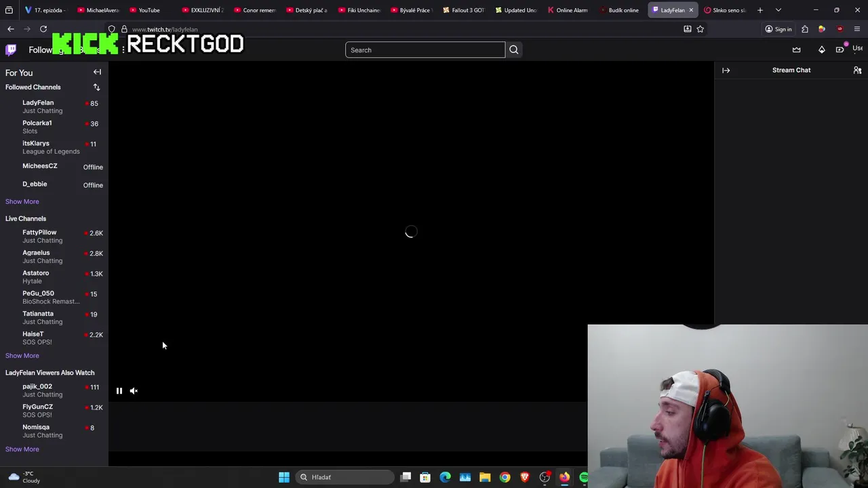Open offline MicheesCZ channel

pyautogui.click(x=54, y=167)
